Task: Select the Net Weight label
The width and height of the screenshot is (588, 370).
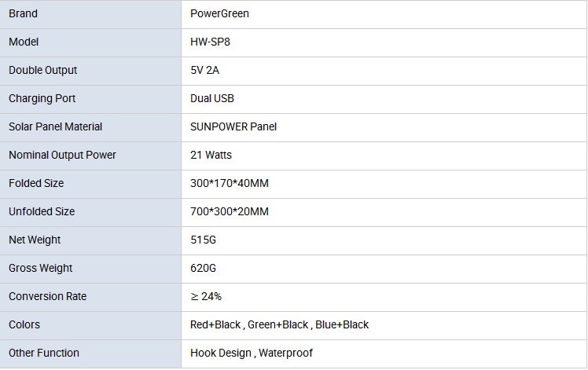Action: click(35, 240)
